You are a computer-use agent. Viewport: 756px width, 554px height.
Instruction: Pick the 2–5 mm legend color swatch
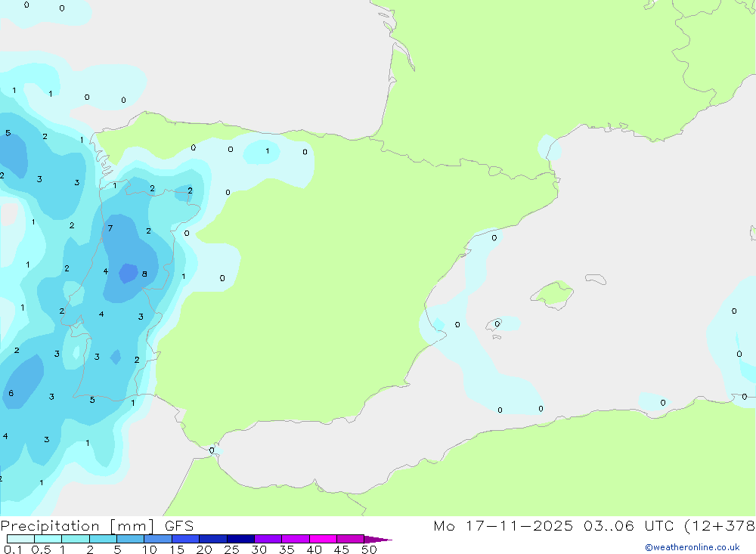(x=103, y=539)
